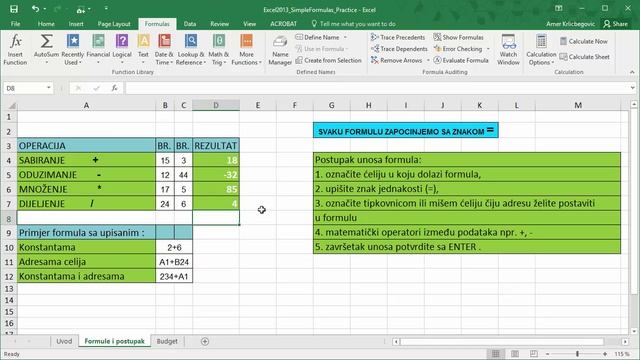Click the AutoSum sigma icon
The height and width of the screenshot is (360, 640).
click(46, 41)
